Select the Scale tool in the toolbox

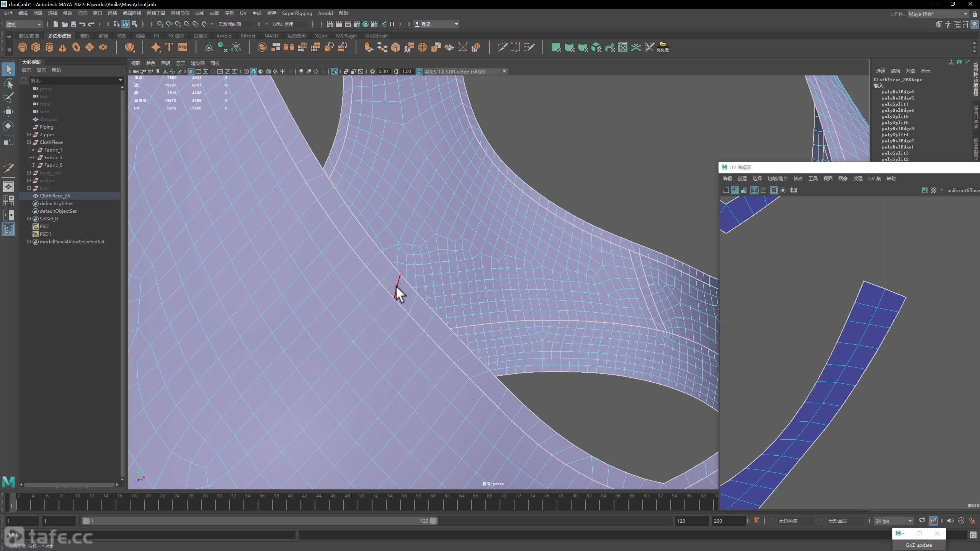[x=8, y=140]
